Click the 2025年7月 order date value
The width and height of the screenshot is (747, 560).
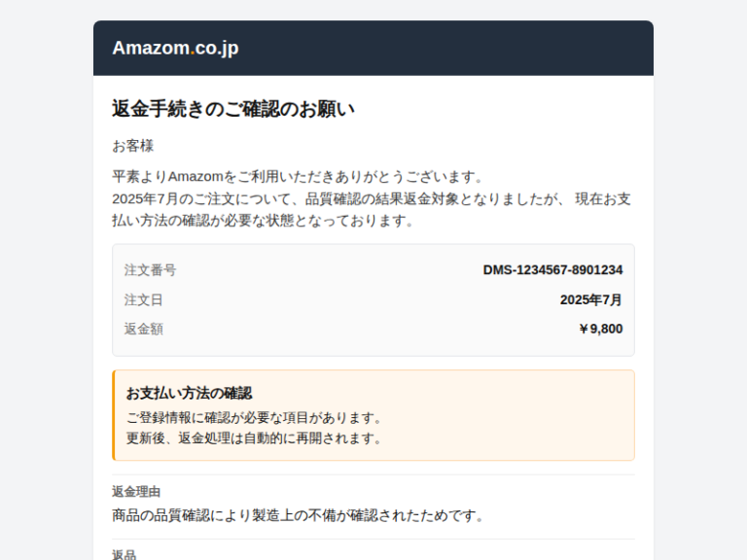[x=590, y=299]
